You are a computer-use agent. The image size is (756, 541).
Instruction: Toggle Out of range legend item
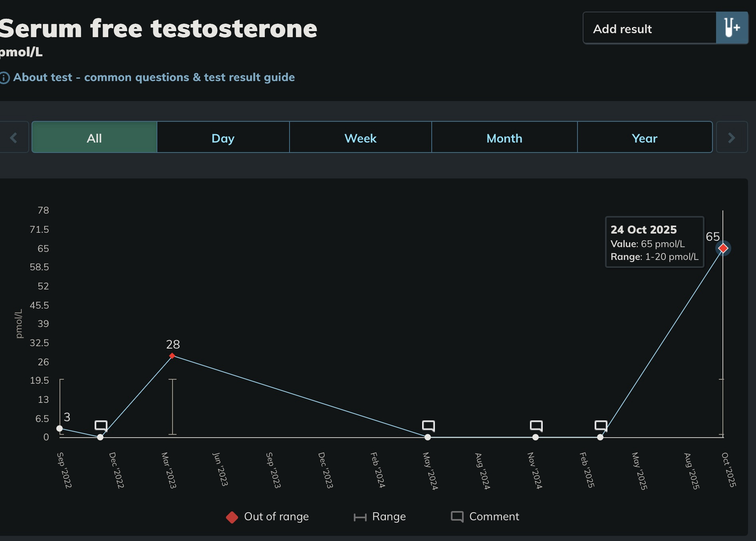click(267, 517)
